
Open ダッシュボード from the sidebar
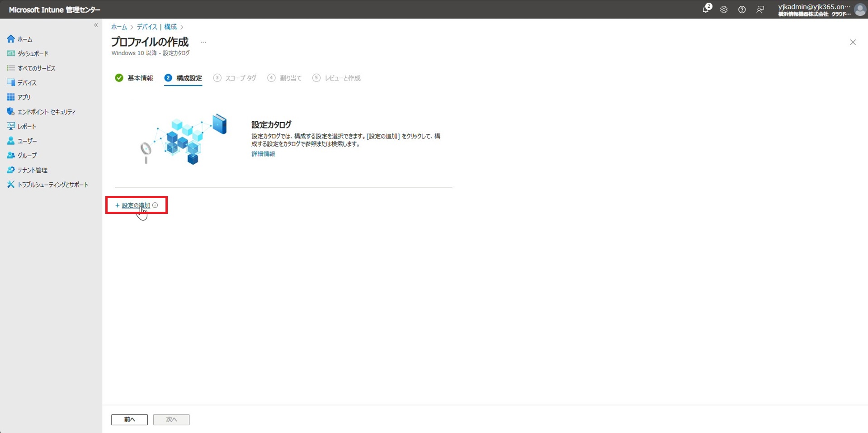tap(33, 54)
